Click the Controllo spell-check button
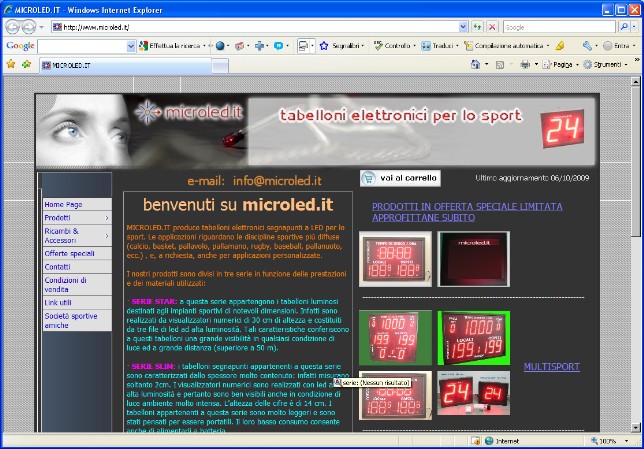644x449 pixels. 394,46
